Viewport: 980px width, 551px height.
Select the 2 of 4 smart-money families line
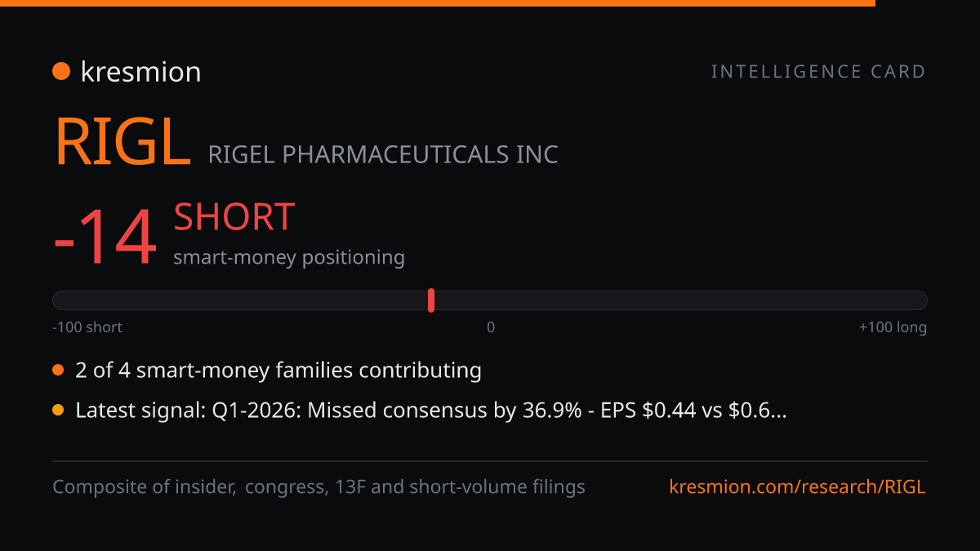(x=278, y=371)
